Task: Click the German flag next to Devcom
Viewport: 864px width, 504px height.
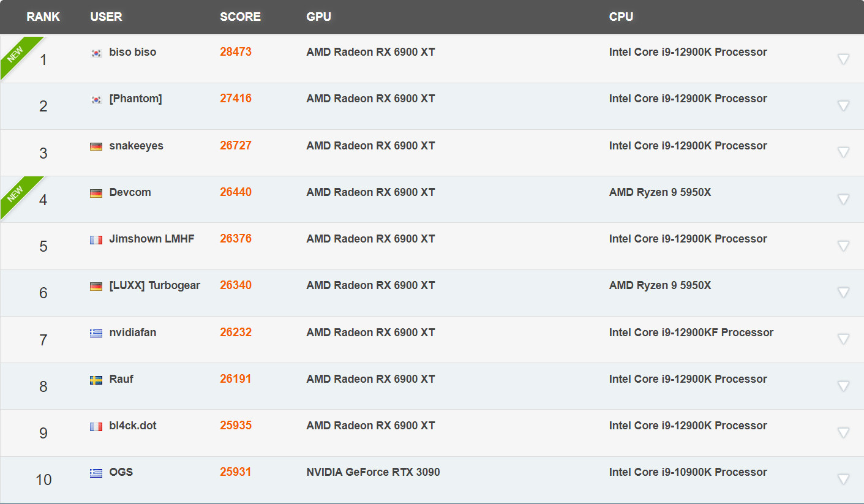Action: click(96, 192)
